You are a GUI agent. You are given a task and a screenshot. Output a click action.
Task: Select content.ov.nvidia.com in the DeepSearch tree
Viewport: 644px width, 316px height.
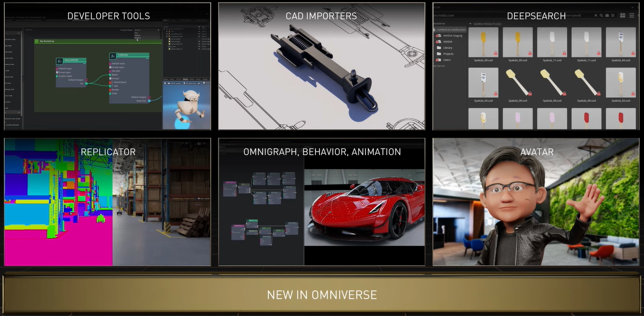click(450, 30)
